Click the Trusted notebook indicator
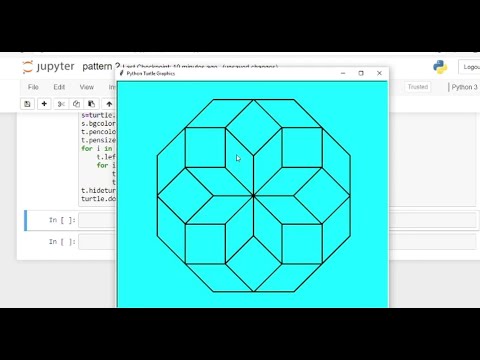This screenshot has height=360, width=480. 418,87
